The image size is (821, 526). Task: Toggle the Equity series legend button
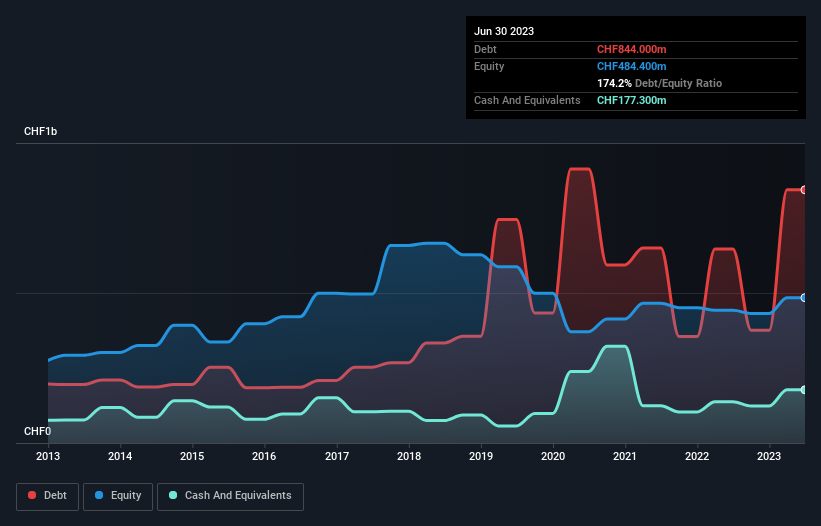pos(118,496)
